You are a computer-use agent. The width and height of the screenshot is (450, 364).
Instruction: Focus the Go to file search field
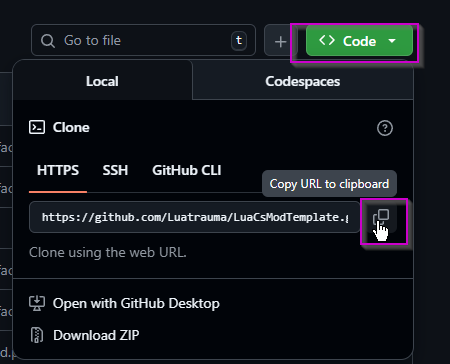click(143, 40)
